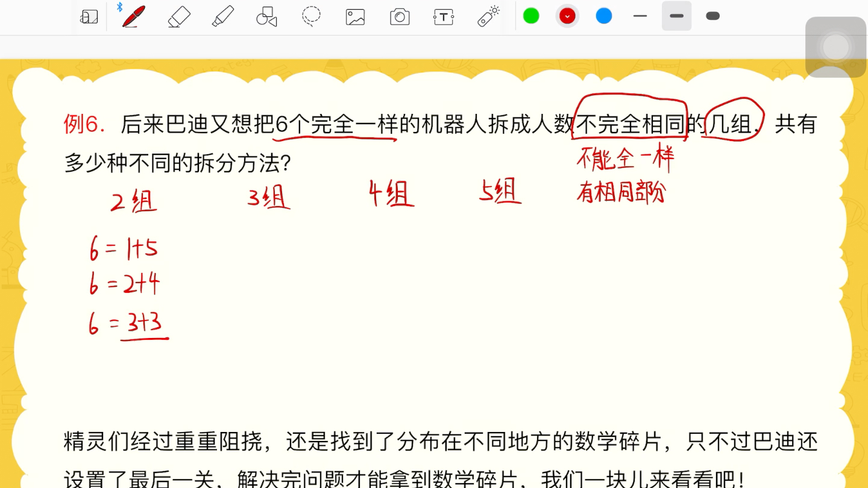Image resolution: width=868 pixels, height=488 pixels.
Task: Click handwritten note 2组
Action: (134, 202)
